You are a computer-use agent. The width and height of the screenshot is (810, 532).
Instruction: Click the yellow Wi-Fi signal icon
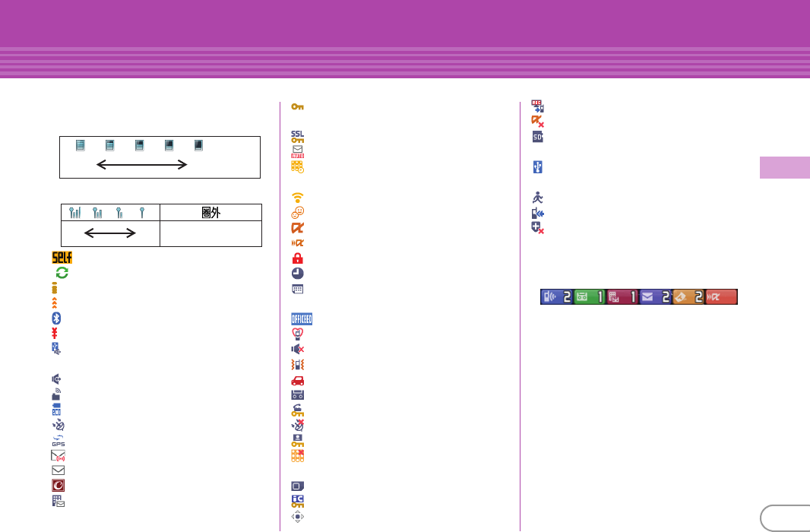click(298, 198)
